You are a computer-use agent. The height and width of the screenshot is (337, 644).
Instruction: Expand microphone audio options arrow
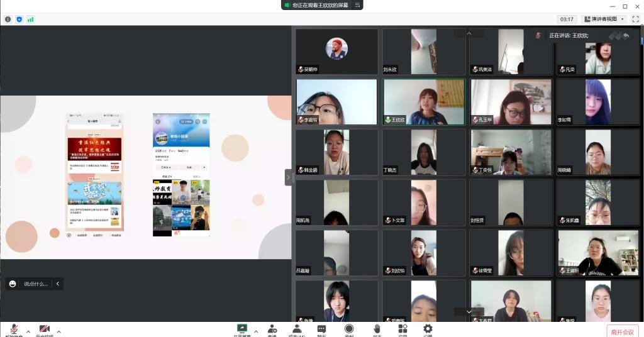(x=28, y=331)
